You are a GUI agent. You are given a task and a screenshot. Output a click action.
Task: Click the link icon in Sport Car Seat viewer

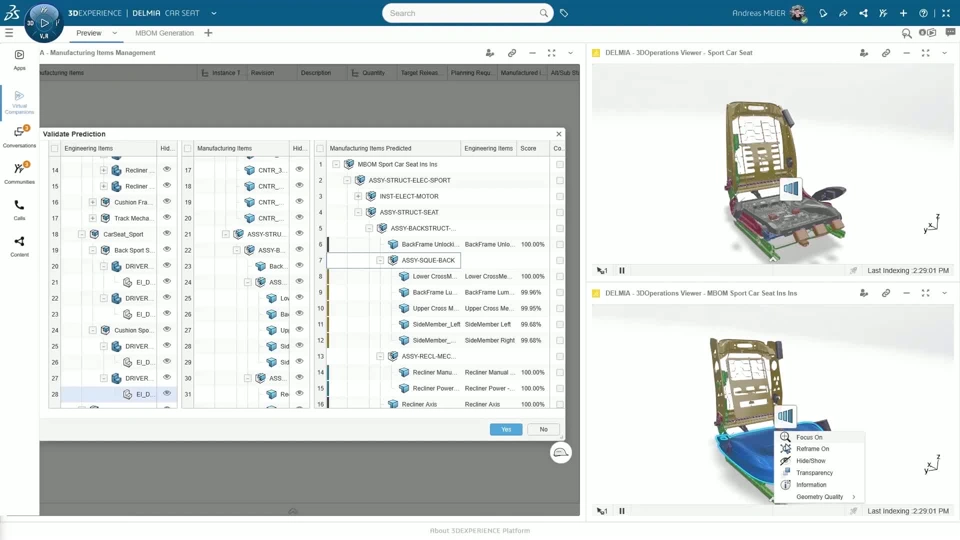[x=886, y=53]
